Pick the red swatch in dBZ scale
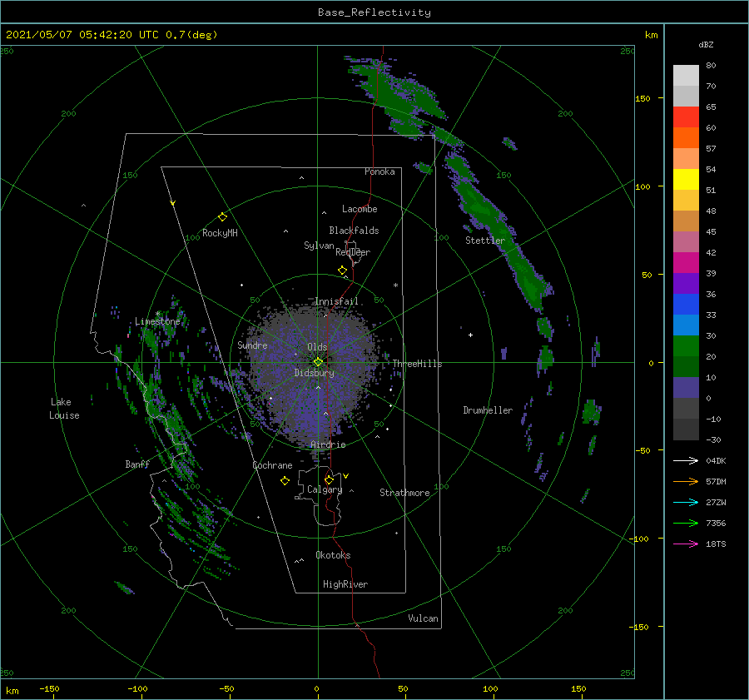 coord(686,117)
